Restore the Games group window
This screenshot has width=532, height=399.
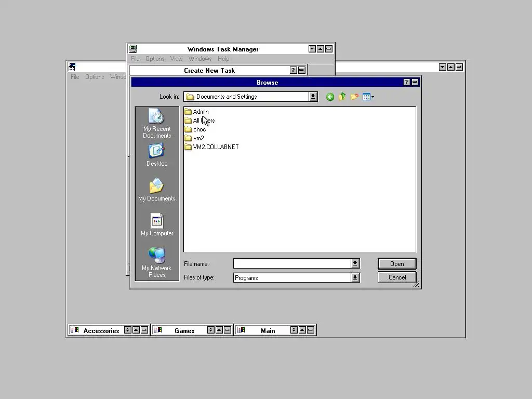pyautogui.click(x=211, y=330)
